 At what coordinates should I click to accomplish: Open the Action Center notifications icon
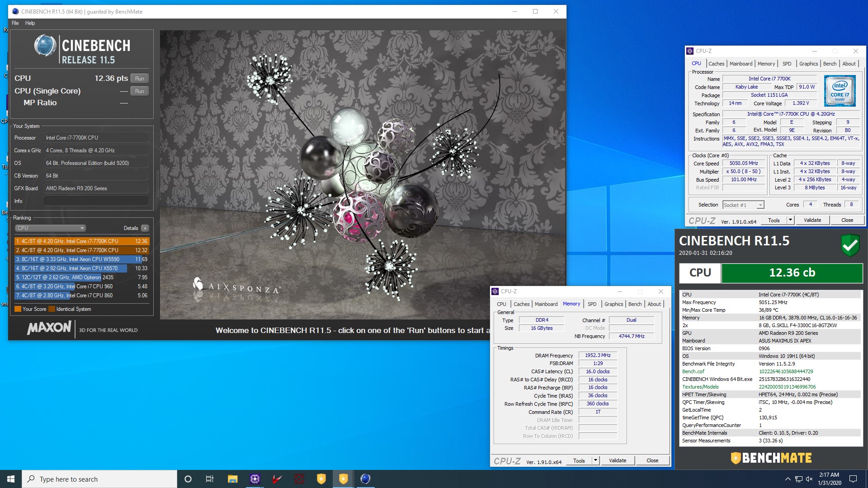(x=853, y=479)
